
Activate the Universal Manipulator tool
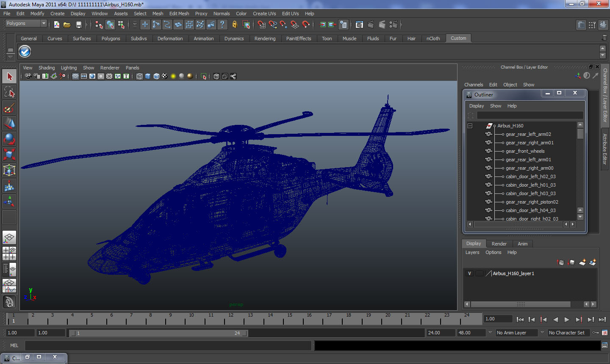9,170
